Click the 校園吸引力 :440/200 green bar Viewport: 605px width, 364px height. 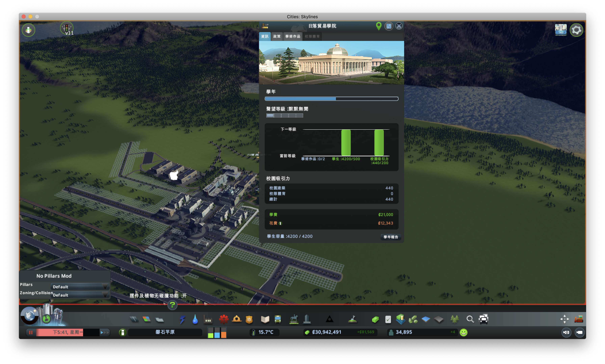pyautogui.click(x=379, y=143)
